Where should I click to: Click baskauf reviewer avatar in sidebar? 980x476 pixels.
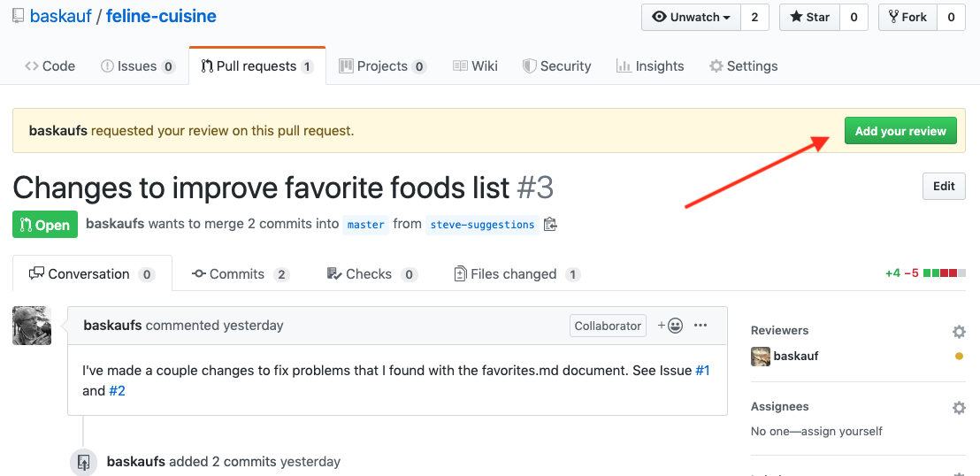(760, 357)
